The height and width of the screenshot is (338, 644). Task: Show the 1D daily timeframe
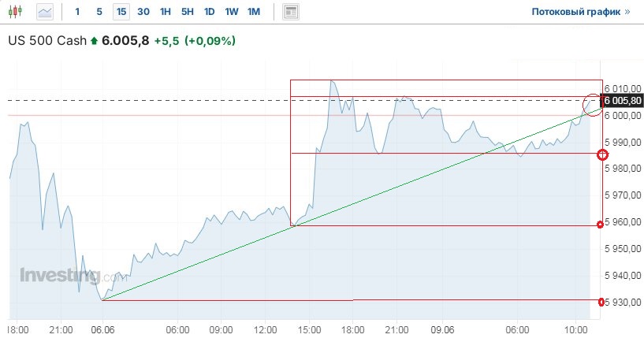click(x=209, y=12)
